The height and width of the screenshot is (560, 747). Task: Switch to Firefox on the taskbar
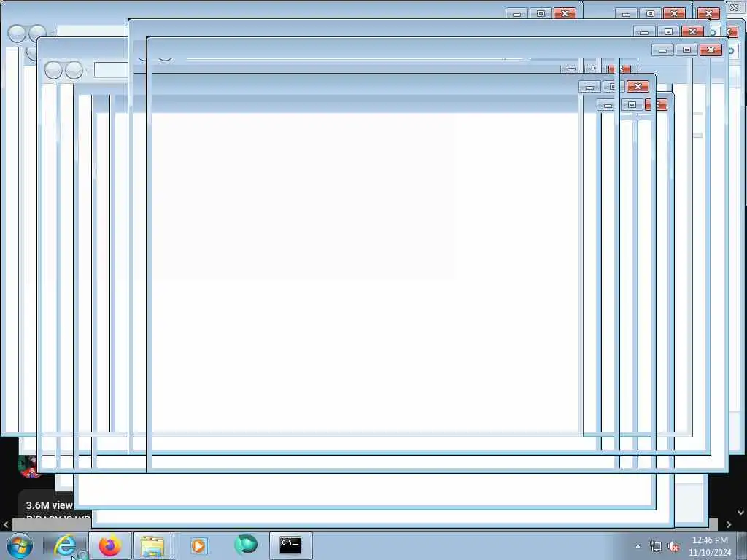coord(110,545)
